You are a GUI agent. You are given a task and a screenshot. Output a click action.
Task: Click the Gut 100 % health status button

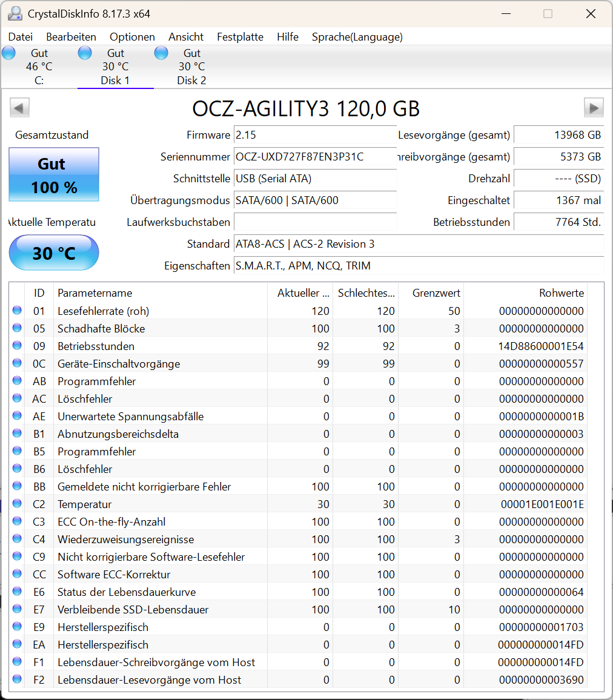coord(54,174)
